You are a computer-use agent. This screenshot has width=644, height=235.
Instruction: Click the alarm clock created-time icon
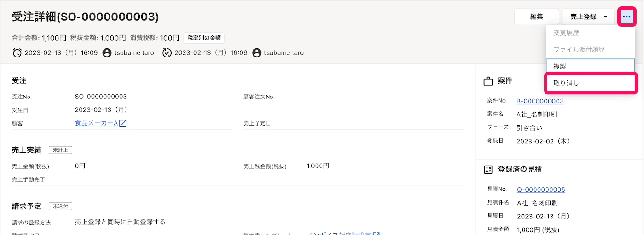17,53
